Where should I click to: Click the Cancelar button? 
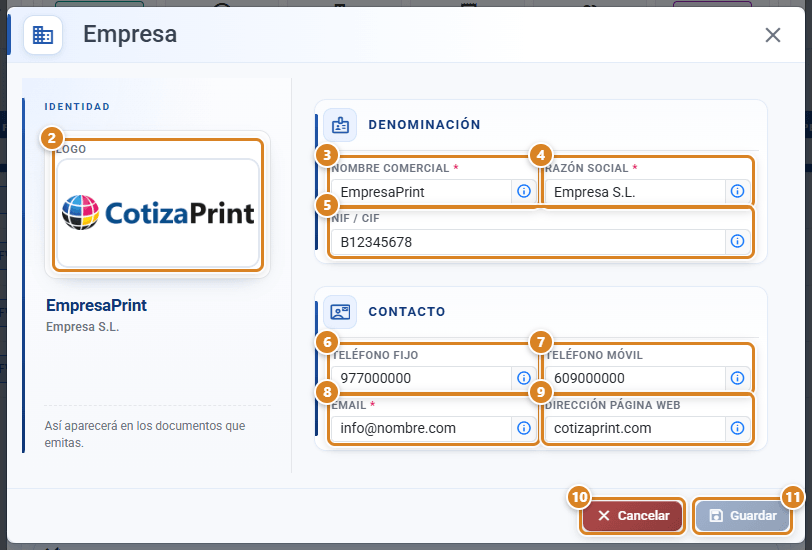[x=633, y=516]
